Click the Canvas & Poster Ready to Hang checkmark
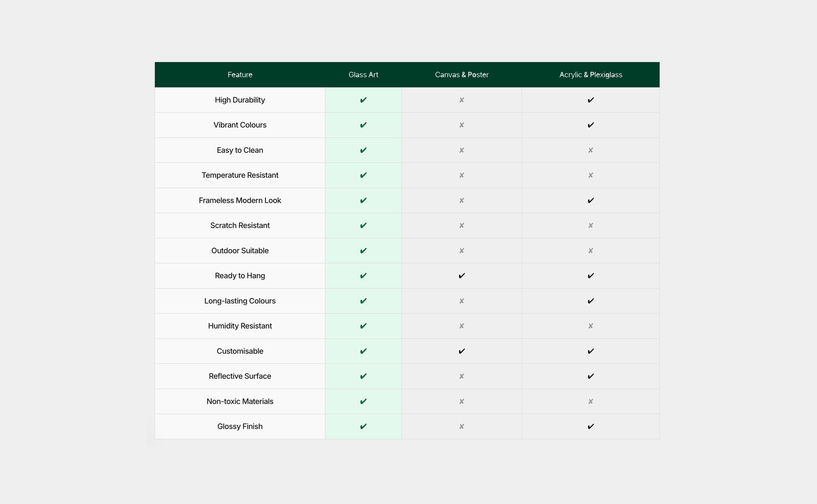The width and height of the screenshot is (817, 504). point(461,276)
